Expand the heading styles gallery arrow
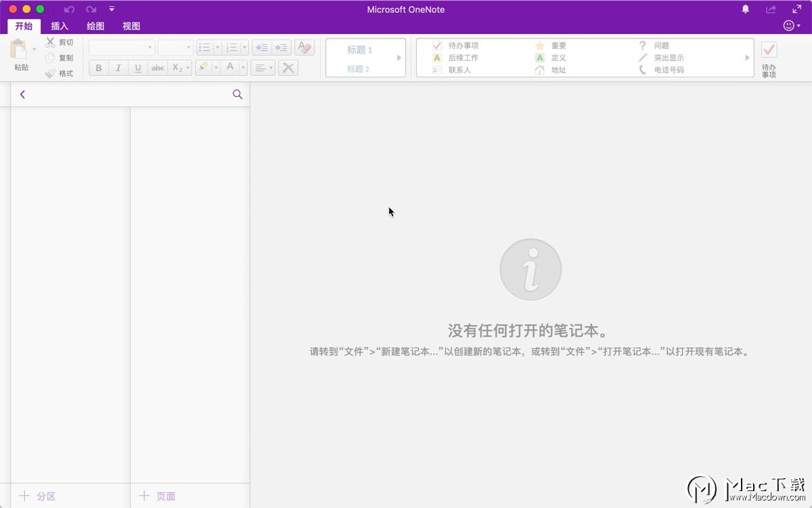The height and width of the screenshot is (508, 812). pyautogui.click(x=399, y=58)
